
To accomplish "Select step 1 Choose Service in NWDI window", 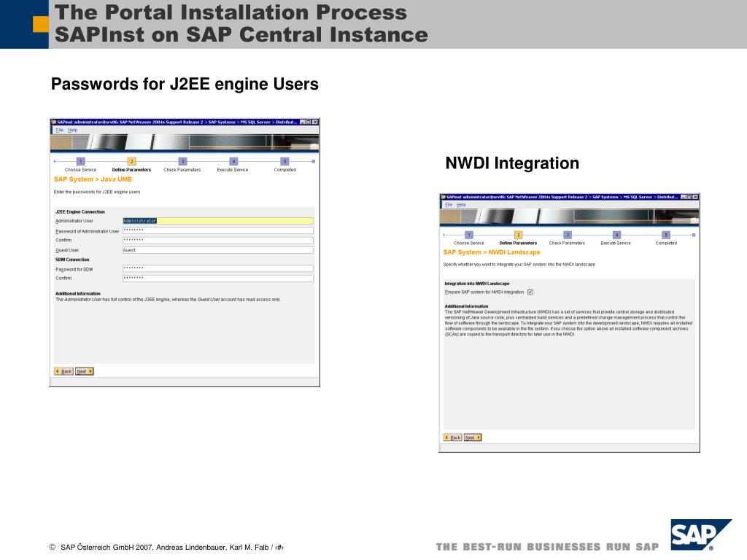I will point(469,236).
